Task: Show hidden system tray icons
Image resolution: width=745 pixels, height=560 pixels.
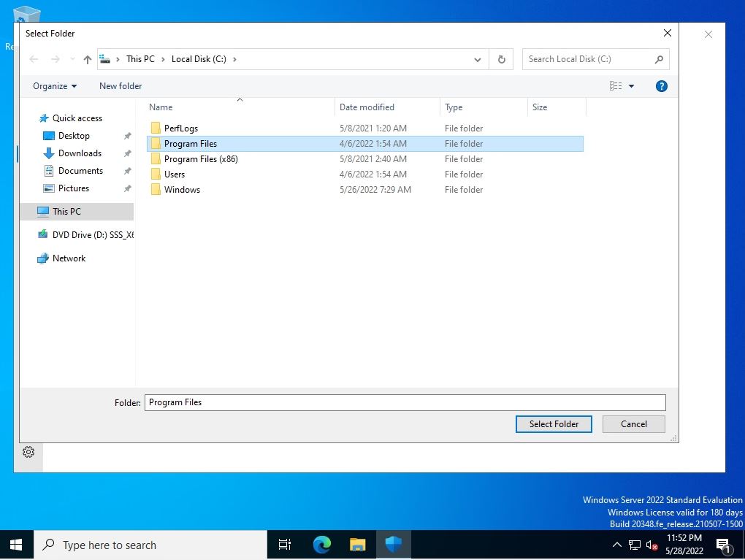Action: tap(617, 545)
